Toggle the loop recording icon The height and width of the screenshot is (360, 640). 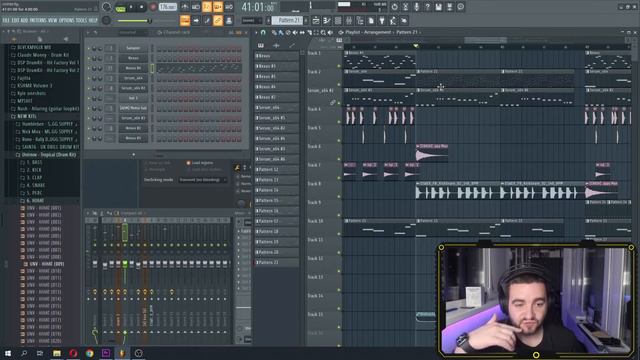[229, 7]
